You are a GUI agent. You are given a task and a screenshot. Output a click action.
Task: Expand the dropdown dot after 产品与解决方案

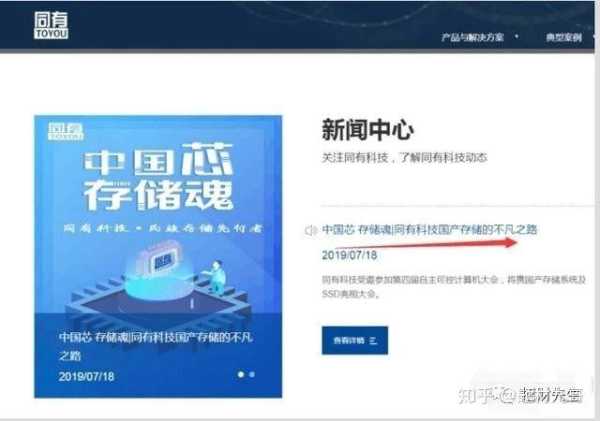(517, 37)
